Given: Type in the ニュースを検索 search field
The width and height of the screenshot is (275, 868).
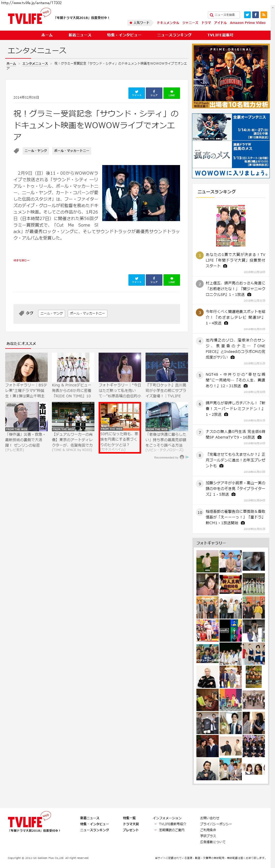Looking at the screenshot, I should click(226, 15).
